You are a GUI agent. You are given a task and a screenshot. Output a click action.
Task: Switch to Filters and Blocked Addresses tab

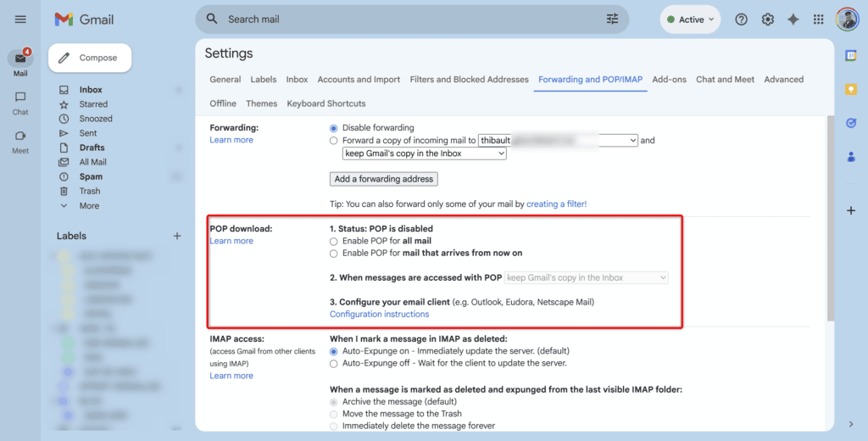click(x=470, y=79)
